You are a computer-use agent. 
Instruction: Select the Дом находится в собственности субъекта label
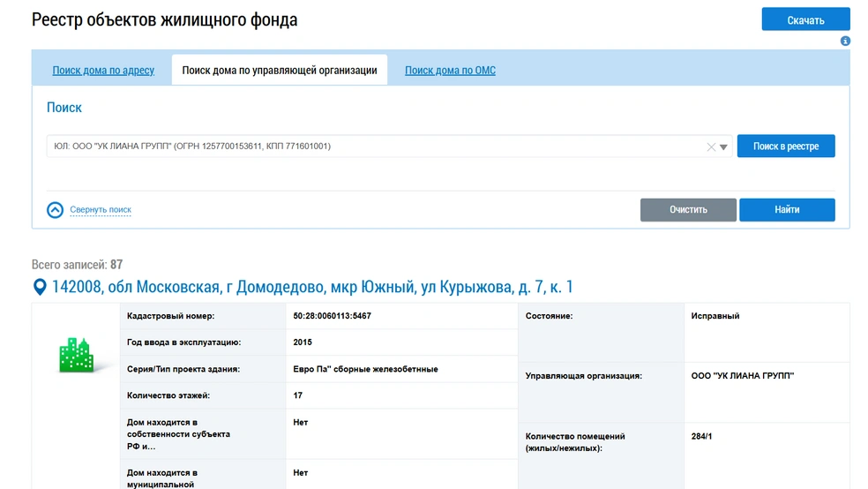(x=178, y=434)
